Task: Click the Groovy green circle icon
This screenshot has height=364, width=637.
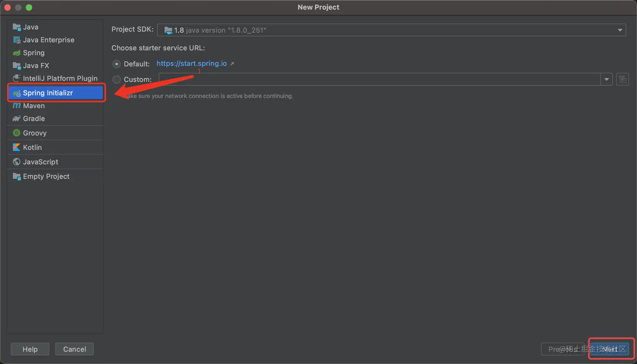Action: 16,133
